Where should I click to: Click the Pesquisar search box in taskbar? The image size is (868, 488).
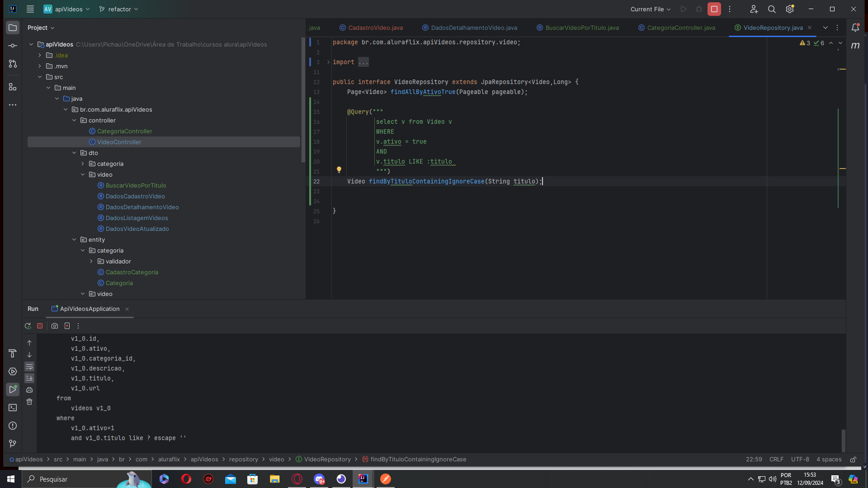[87, 479]
